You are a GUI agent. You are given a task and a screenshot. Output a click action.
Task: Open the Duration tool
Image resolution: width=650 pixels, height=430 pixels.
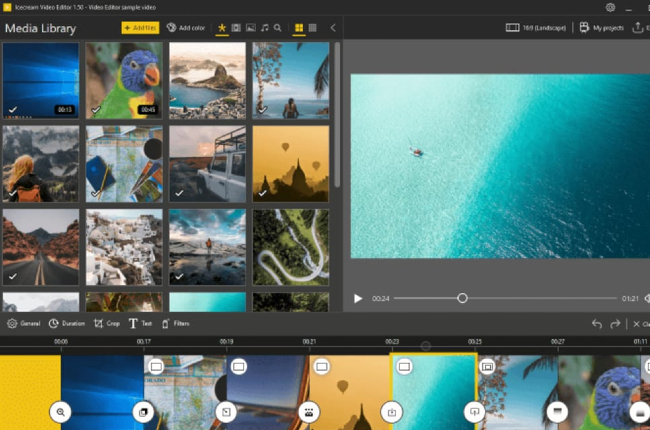point(66,323)
